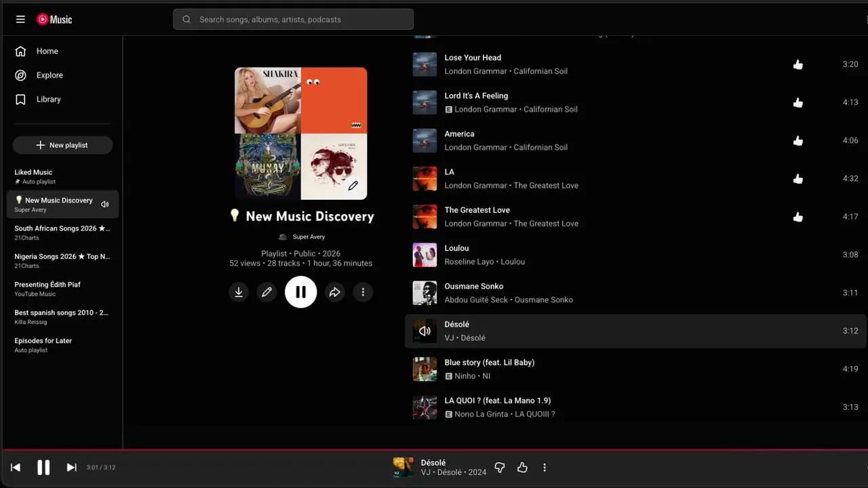868x488 pixels.
Task: Click speaker icon on Désolé row
Action: click(425, 331)
